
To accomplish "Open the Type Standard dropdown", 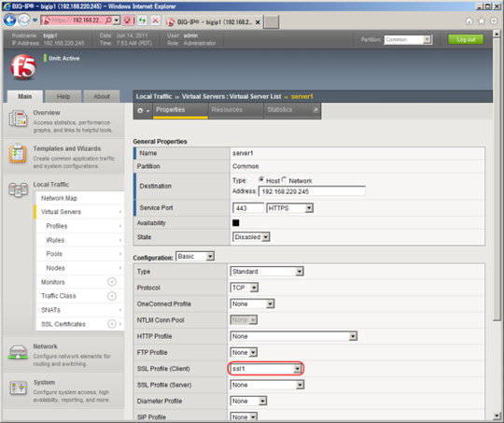I will (267, 272).
